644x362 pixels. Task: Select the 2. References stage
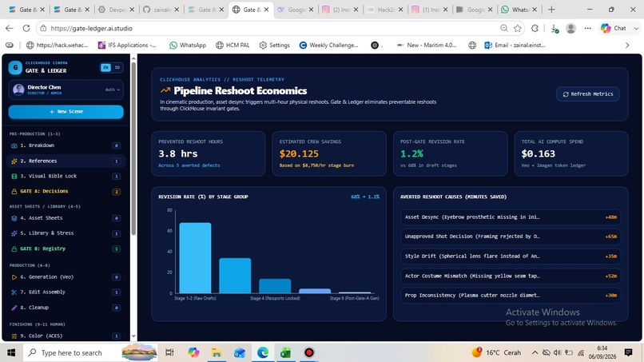(x=66, y=161)
